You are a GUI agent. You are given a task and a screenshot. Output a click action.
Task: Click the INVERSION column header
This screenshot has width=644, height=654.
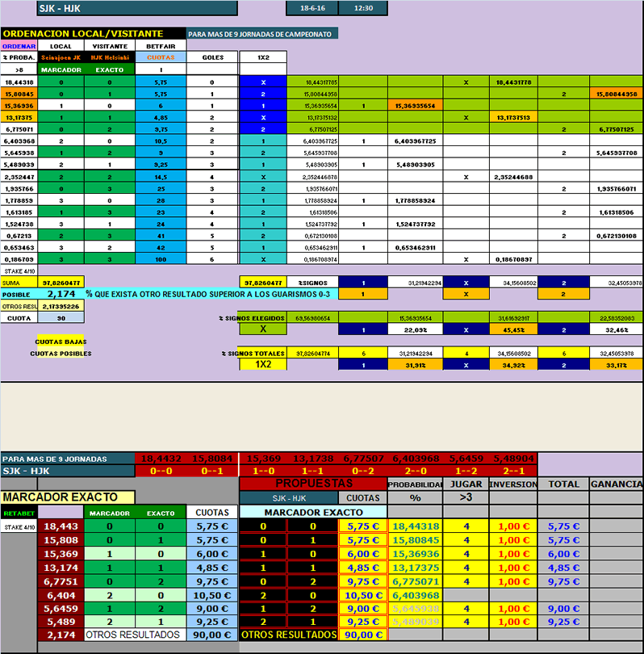click(x=513, y=484)
